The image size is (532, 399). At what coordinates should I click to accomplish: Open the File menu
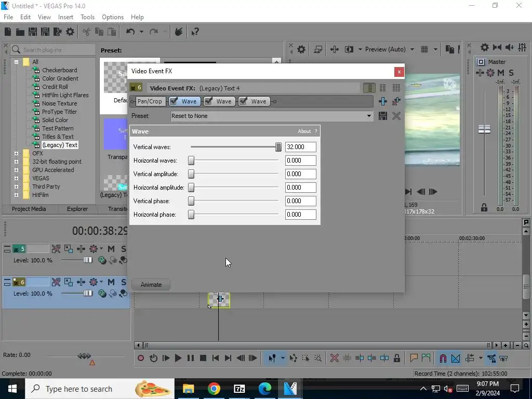pyautogui.click(x=8, y=17)
